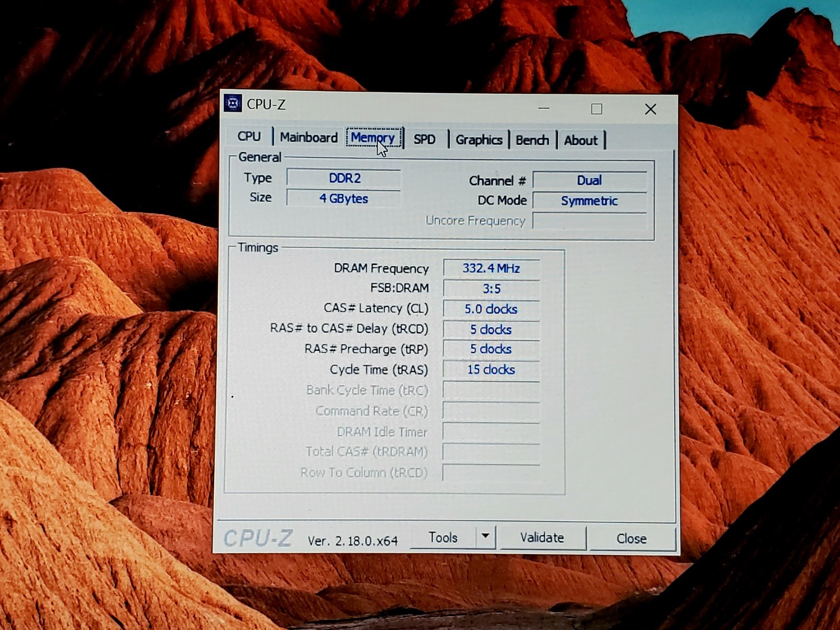The image size is (840, 630).
Task: Click the Validate button
Action: [542, 538]
